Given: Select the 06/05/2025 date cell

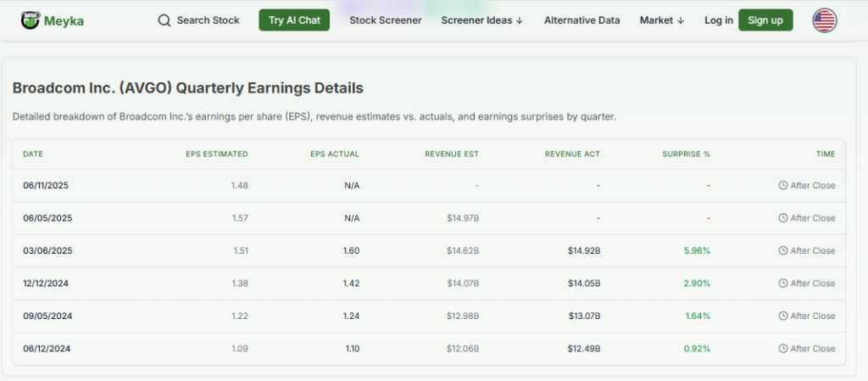Looking at the screenshot, I should click(47, 218).
